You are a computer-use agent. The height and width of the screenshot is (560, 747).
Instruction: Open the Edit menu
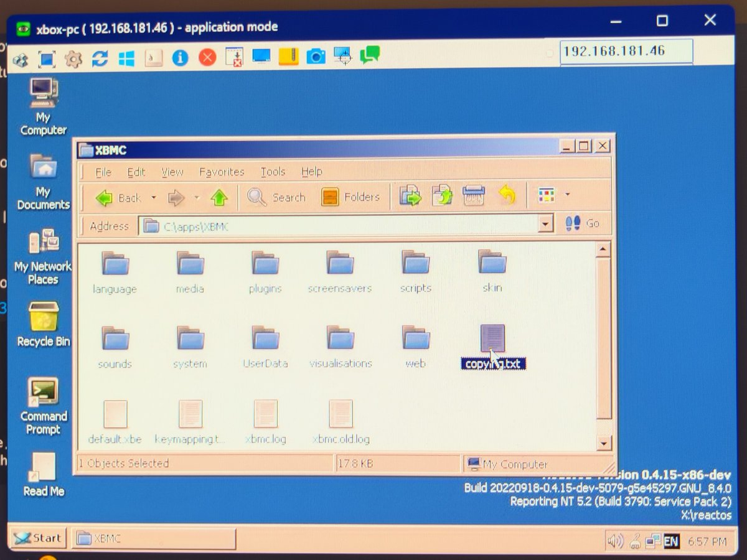click(136, 172)
